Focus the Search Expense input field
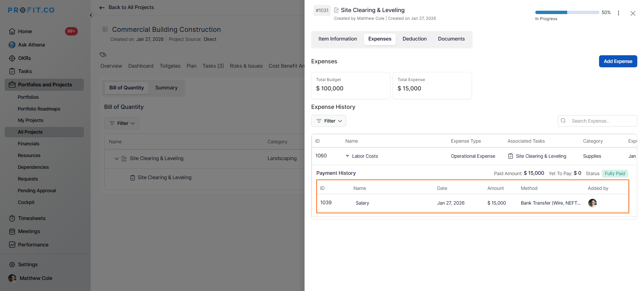This screenshot has width=644, height=291. coord(600,121)
